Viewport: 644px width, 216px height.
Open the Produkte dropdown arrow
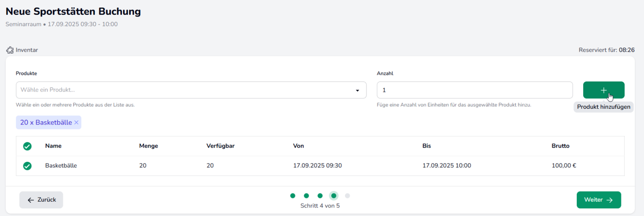[357, 91]
